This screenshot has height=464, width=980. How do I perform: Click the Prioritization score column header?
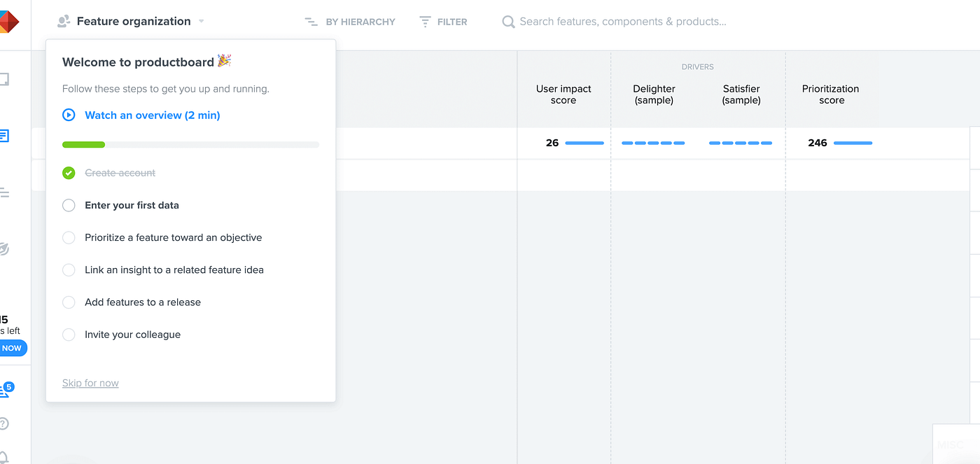pos(831,94)
